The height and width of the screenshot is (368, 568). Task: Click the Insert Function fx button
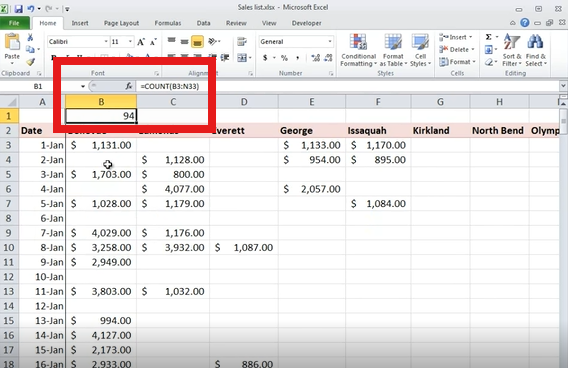point(129,86)
